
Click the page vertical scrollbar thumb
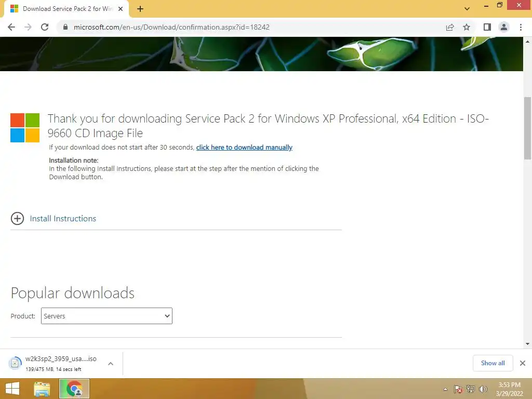pos(528,128)
